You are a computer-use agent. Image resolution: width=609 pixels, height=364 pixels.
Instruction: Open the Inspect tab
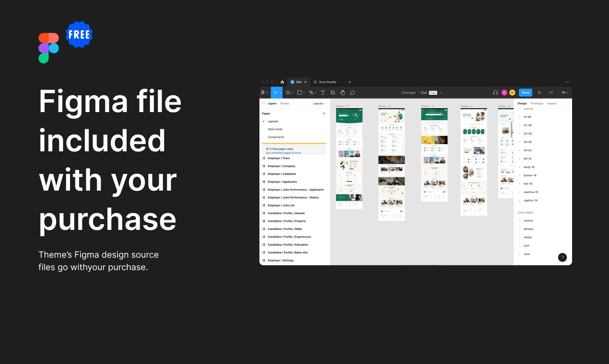click(552, 103)
